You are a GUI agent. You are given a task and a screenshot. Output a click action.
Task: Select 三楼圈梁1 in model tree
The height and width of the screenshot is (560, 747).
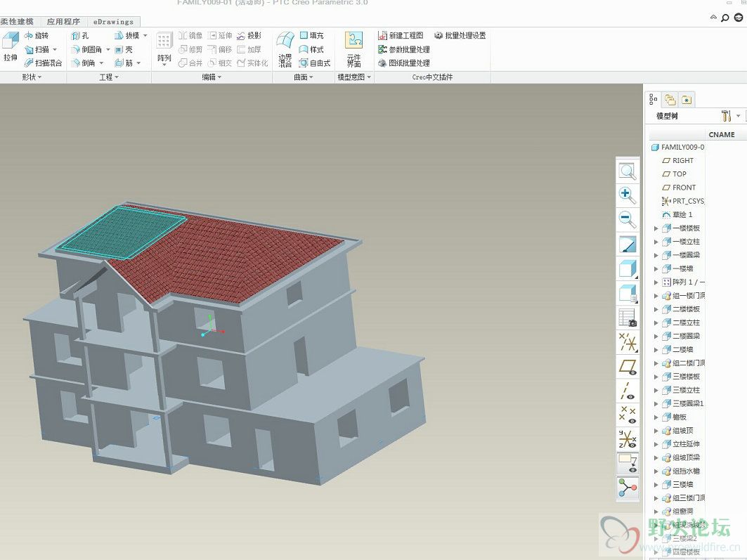point(683,404)
